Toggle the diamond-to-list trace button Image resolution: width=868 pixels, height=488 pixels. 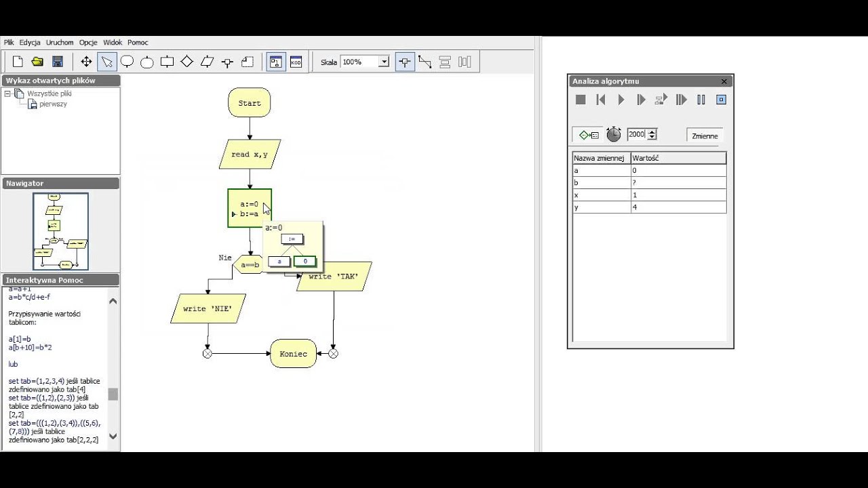(589, 134)
